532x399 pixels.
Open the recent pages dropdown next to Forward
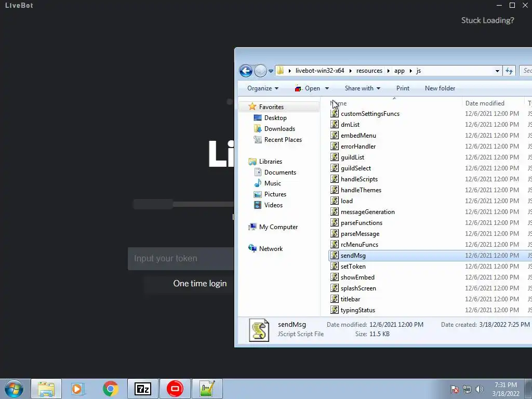[271, 71]
